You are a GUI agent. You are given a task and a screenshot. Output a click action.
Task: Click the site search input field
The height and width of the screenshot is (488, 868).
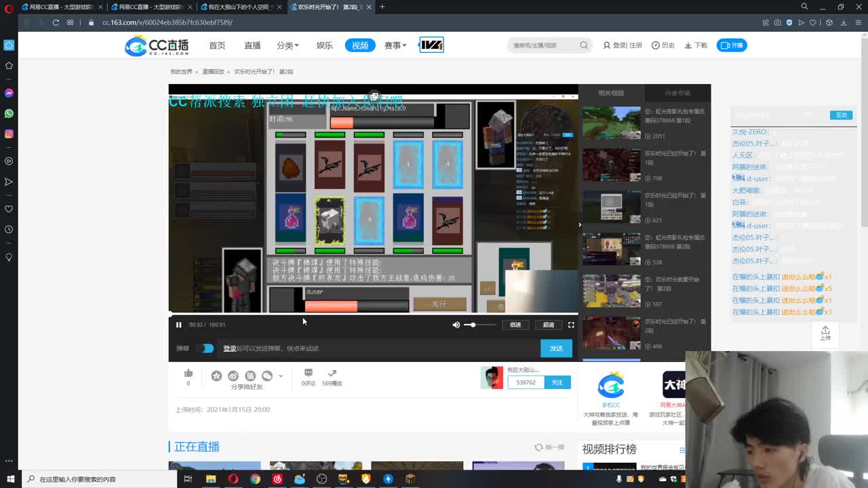542,45
